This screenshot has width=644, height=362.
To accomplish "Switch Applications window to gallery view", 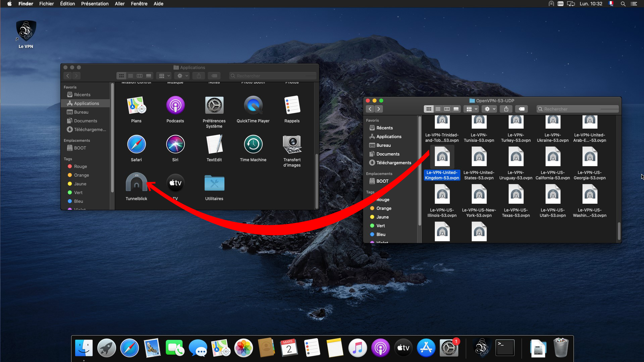I will (x=148, y=76).
